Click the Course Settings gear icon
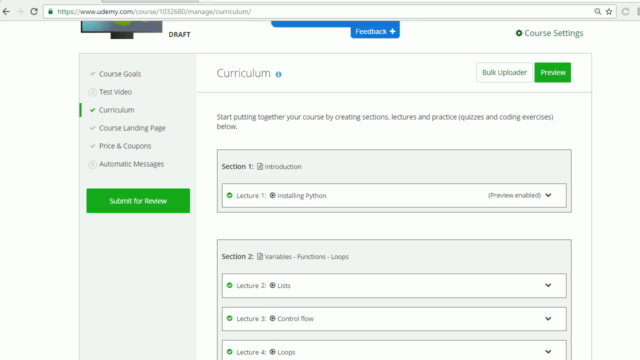 click(519, 33)
